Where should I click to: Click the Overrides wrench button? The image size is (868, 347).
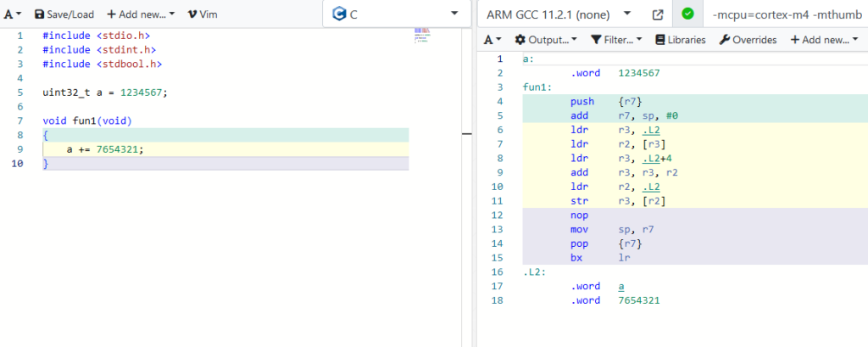(748, 40)
